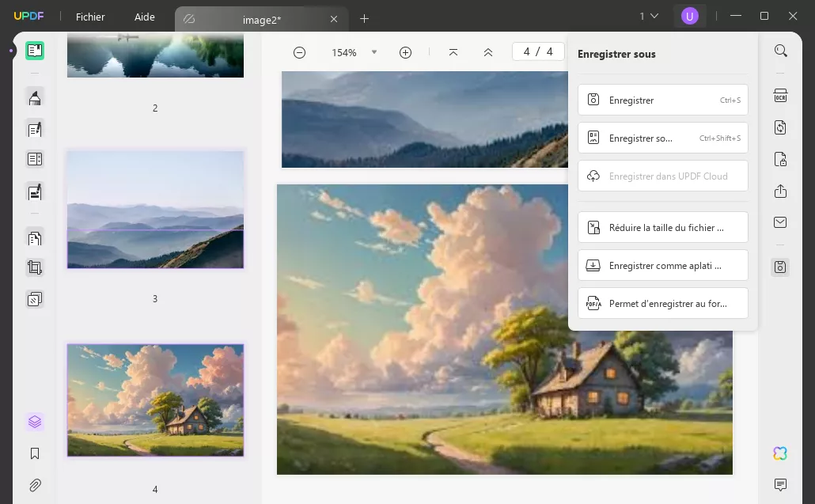Switch to Reader mode in the left sidebar
This screenshot has height=504, width=815.
[x=34, y=50]
